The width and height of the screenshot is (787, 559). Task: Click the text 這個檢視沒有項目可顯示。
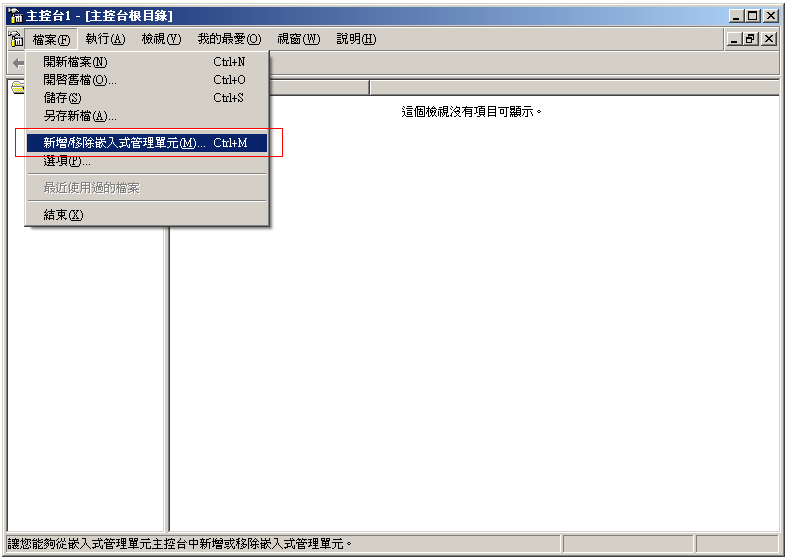click(x=472, y=112)
